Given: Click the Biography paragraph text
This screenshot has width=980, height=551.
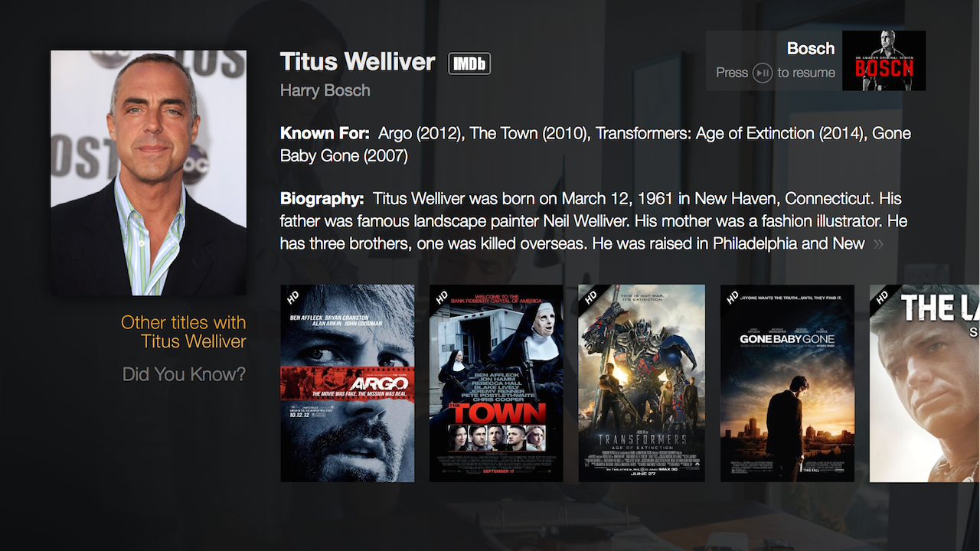Looking at the screenshot, I should click(x=594, y=221).
